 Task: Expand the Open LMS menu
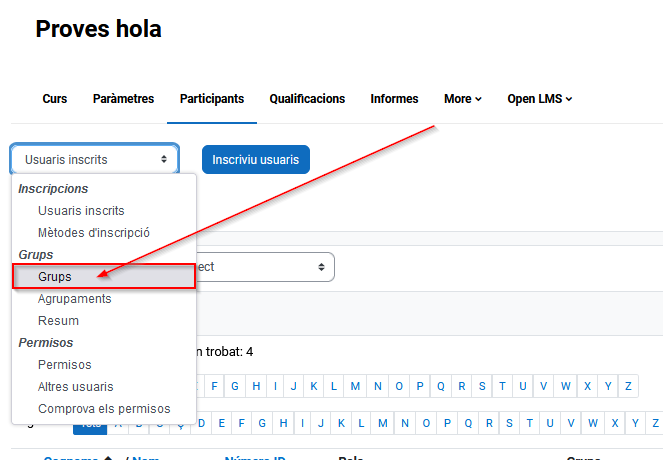pyautogui.click(x=539, y=99)
